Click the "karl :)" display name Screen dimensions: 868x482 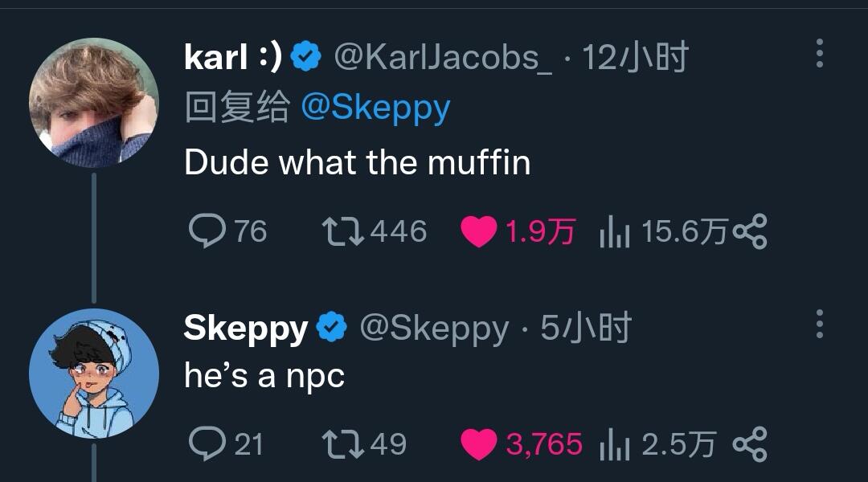pos(233,56)
